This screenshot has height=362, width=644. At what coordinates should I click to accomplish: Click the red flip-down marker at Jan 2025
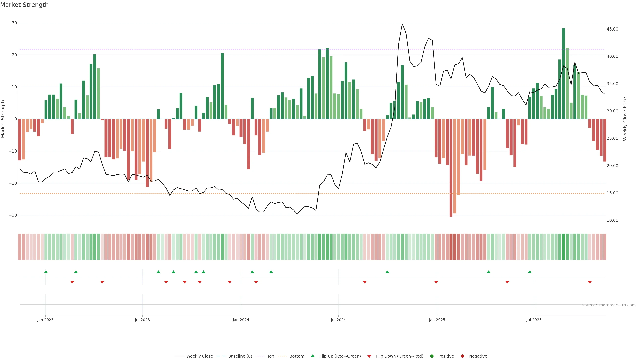[436, 282]
